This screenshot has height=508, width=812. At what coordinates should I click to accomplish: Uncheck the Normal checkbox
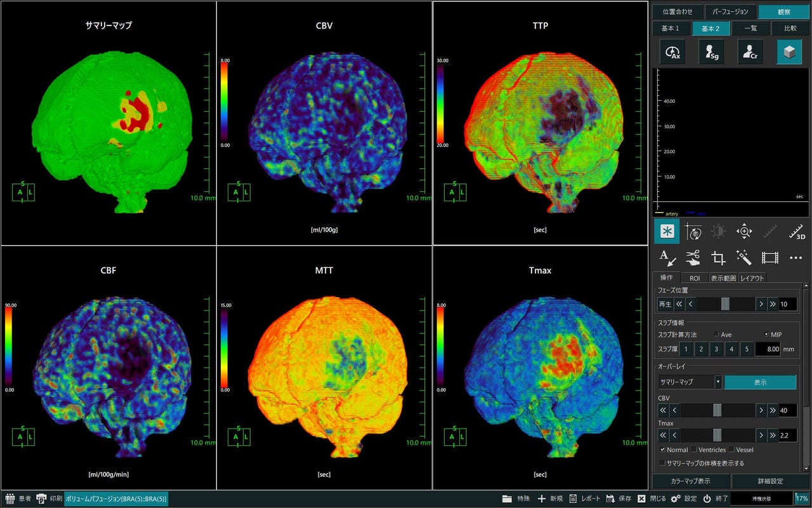coord(663,450)
